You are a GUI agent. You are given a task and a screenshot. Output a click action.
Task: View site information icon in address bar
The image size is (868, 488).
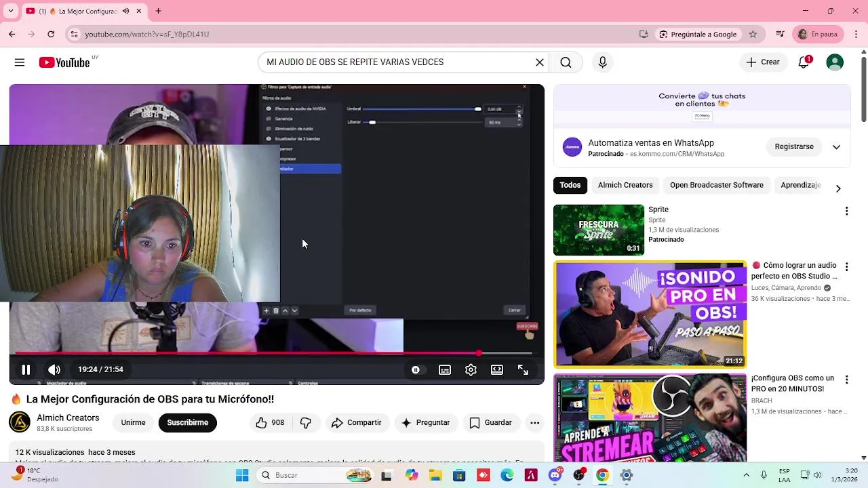click(x=74, y=34)
